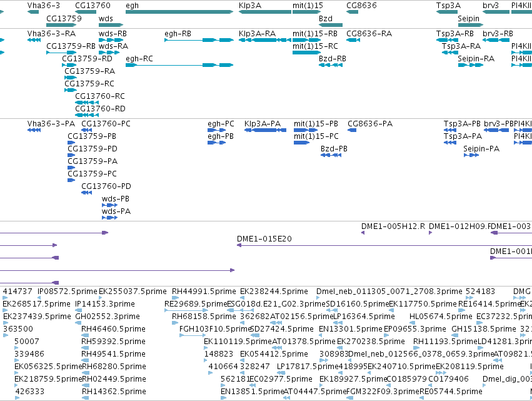Select the egh-PC protein label
Image resolution: width=532 pixels, height=401 pixels.
(221, 124)
